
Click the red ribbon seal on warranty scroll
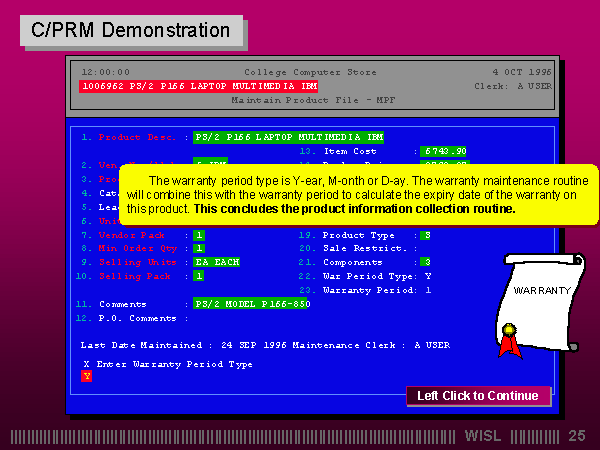click(511, 339)
